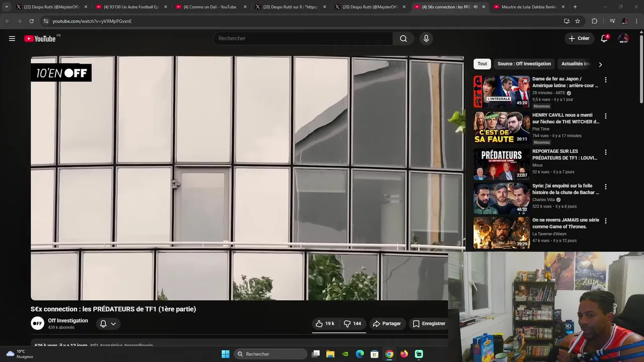Click the search magnifier button
644x362 pixels.
coord(404,39)
